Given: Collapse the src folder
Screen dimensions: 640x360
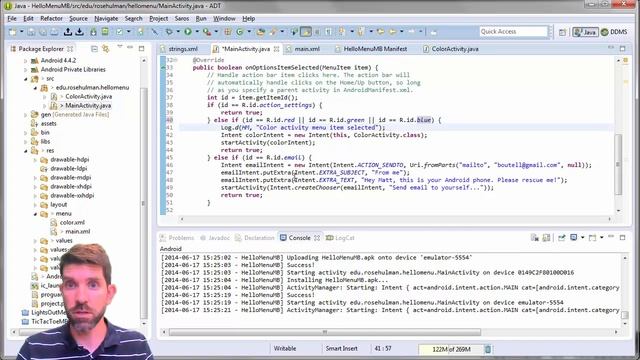Looking at the screenshot, I should (x=26, y=79).
